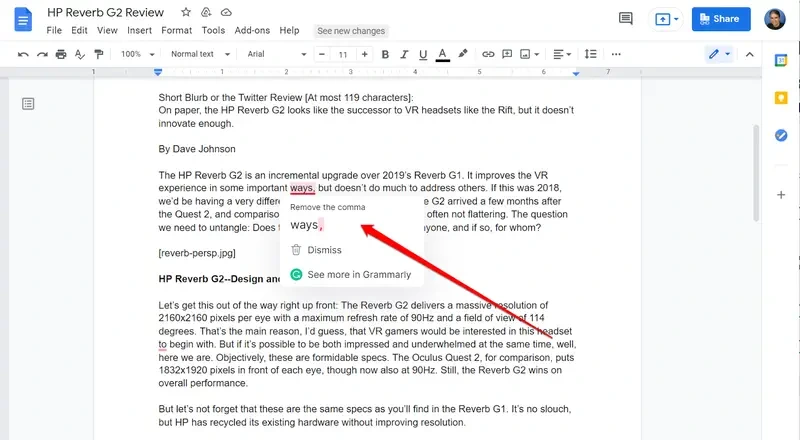Check the cloud document status icon
Image resolution: width=800 pixels, height=440 pixels.
coord(226,12)
